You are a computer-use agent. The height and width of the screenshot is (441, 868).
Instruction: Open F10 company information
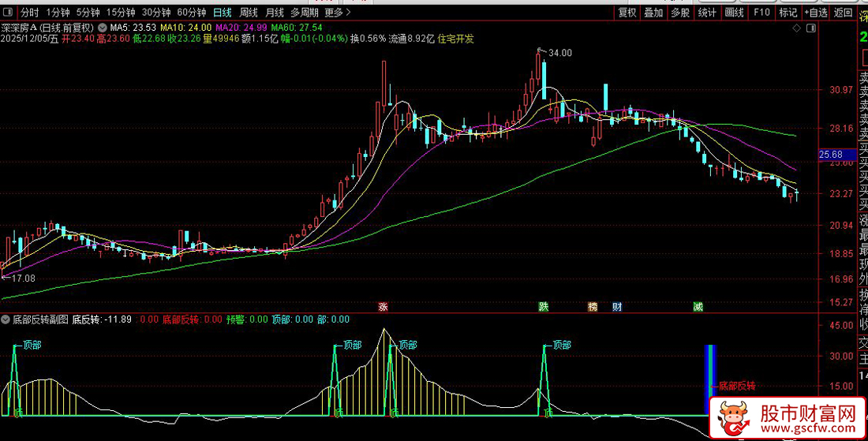pyautogui.click(x=761, y=13)
